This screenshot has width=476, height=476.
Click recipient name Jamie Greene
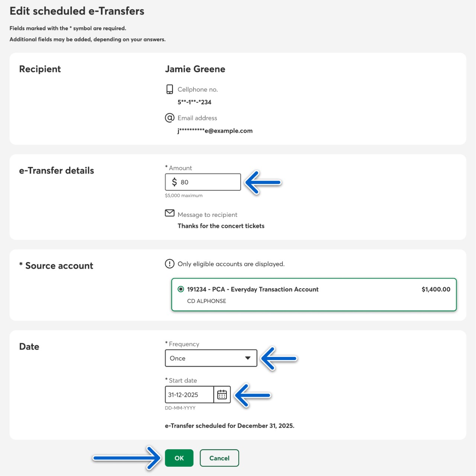[x=195, y=69]
